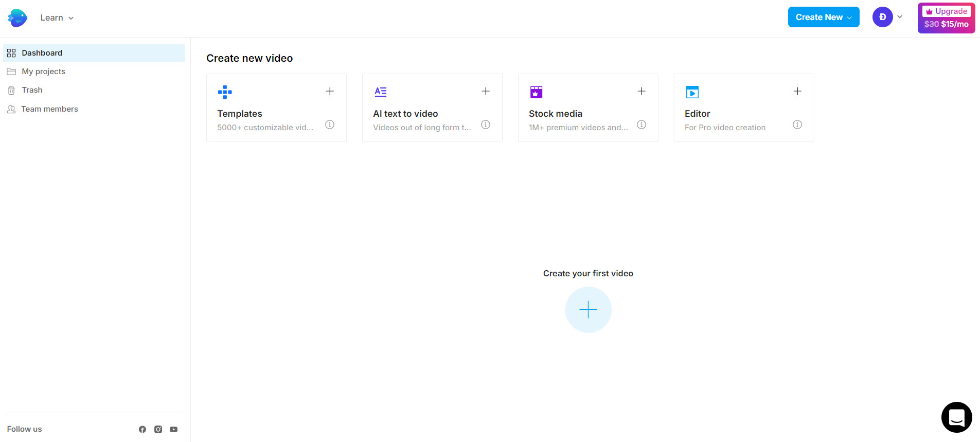Click the '1M+ premium videos and...' description
Viewport: 980px width, 442px height.
point(578,128)
